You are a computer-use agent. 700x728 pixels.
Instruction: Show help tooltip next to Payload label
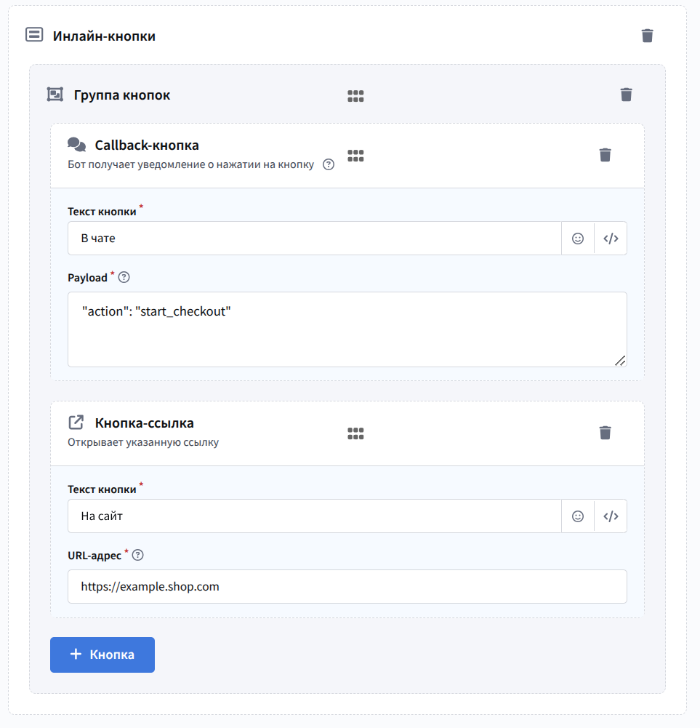[x=124, y=277]
